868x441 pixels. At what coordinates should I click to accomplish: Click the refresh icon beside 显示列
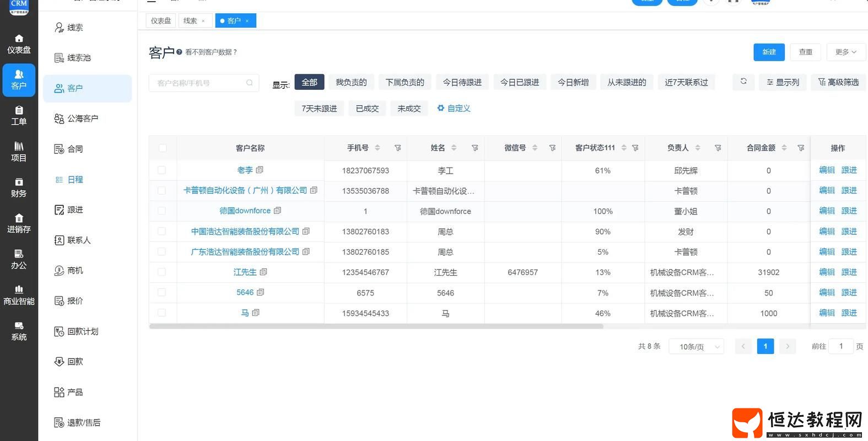point(743,82)
